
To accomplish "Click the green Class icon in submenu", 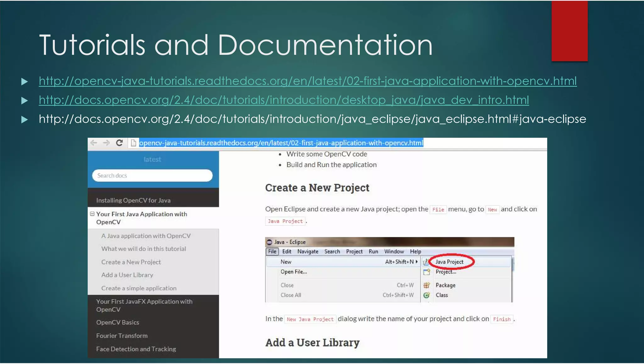I will point(426,295).
